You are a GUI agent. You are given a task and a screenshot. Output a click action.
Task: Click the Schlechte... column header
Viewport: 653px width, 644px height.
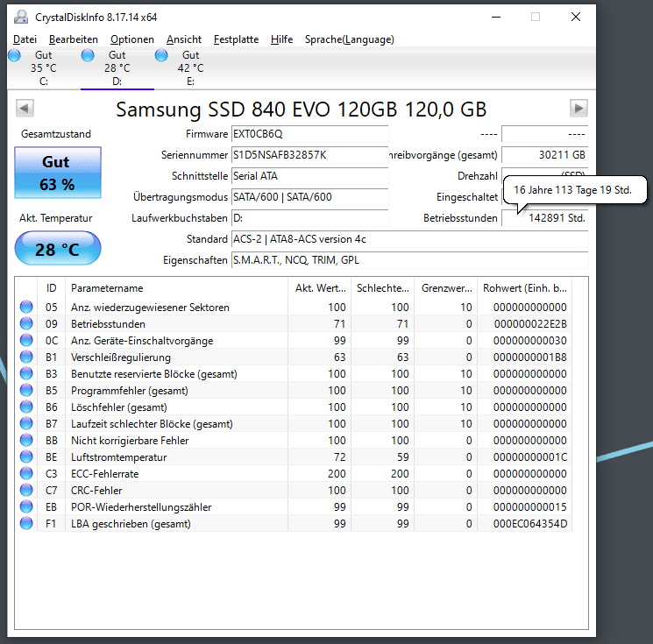tap(383, 288)
